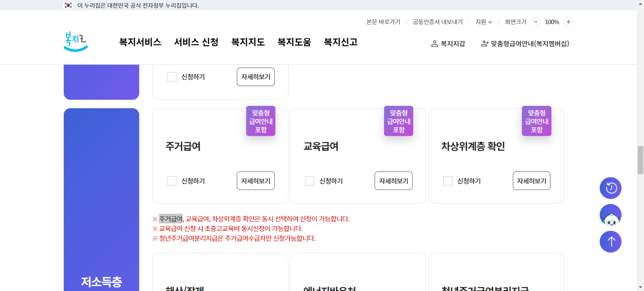Click 자세히보기 button for 차상위계층 확인
Image resolution: width=644 pixels, height=291 pixels.
pos(531,181)
